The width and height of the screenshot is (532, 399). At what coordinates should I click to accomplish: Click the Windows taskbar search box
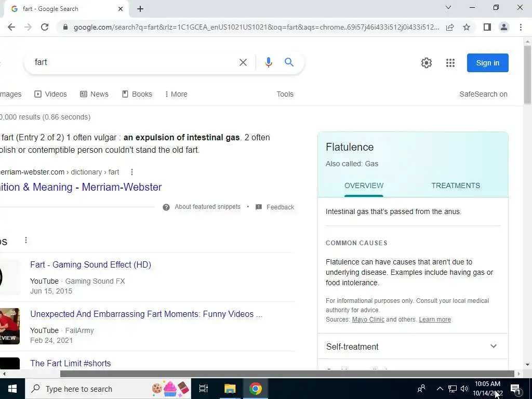pyautogui.click(x=108, y=389)
